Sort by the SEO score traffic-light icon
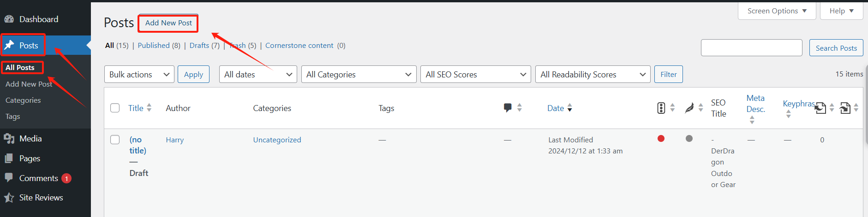The width and height of the screenshot is (868, 217). (x=661, y=108)
